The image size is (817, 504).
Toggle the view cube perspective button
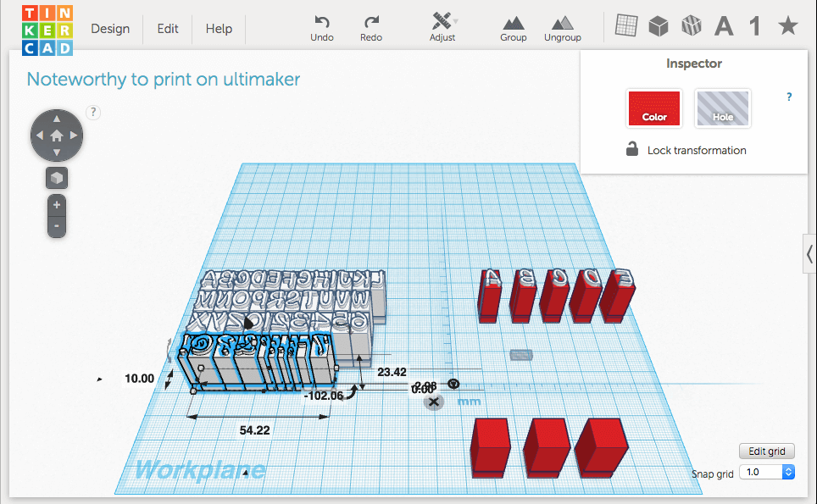(57, 178)
